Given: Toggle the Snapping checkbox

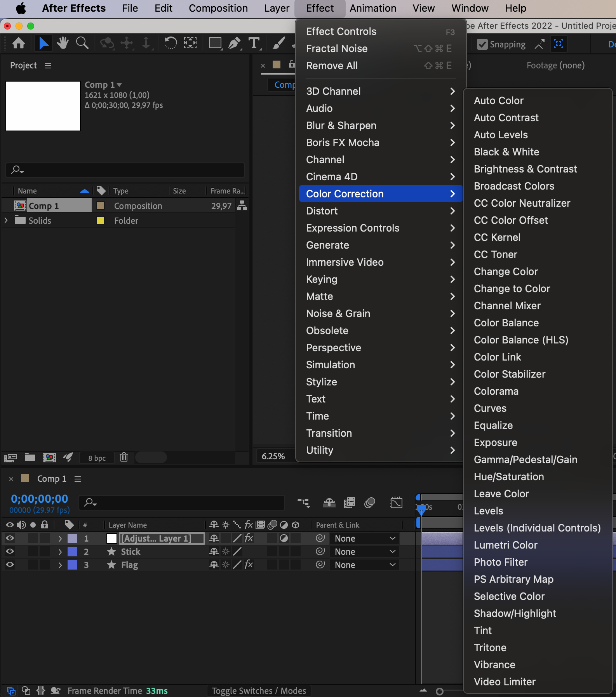Looking at the screenshot, I should (x=482, y=44).
